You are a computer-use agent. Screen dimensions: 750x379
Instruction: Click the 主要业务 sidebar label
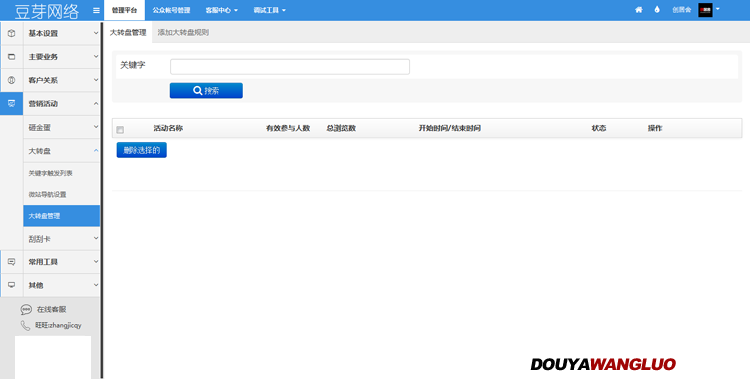click(x=43, y=56)
